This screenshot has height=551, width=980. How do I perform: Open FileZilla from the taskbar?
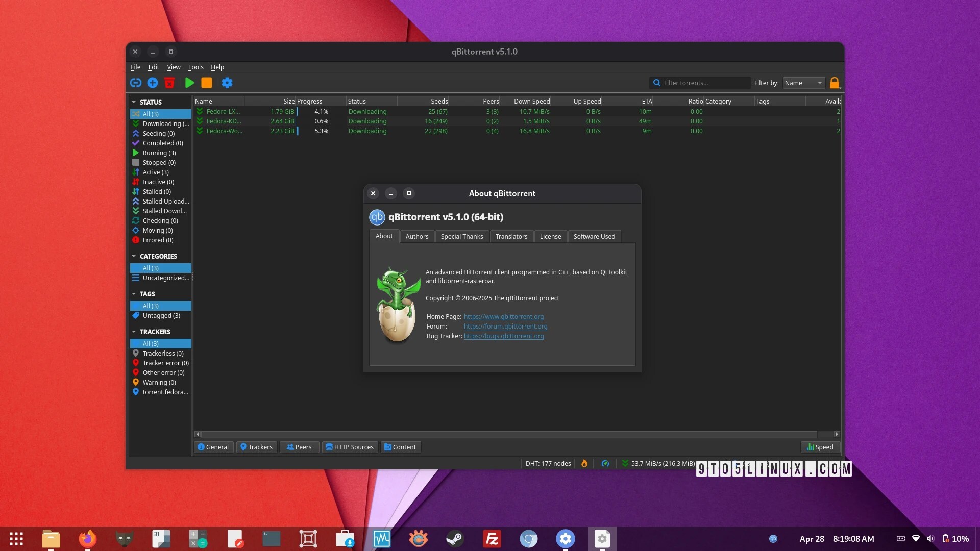tap(492, 539)
